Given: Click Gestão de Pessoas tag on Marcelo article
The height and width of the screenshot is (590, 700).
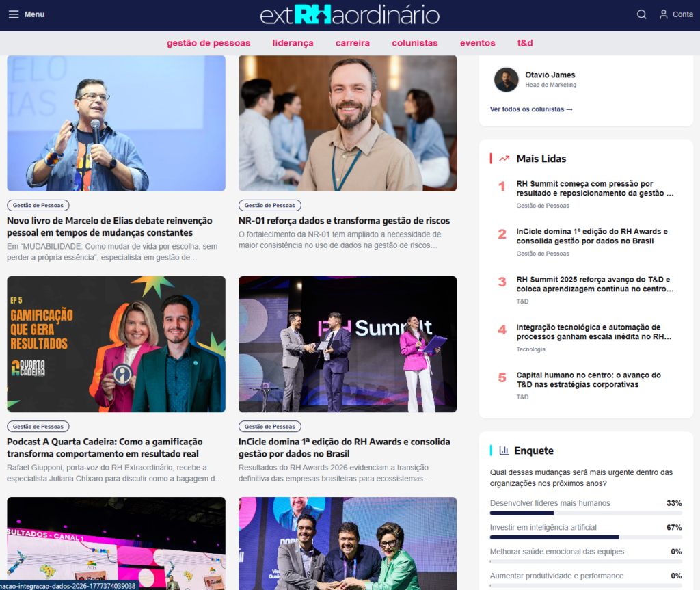Looking at the screenshot, I should 38,206.
